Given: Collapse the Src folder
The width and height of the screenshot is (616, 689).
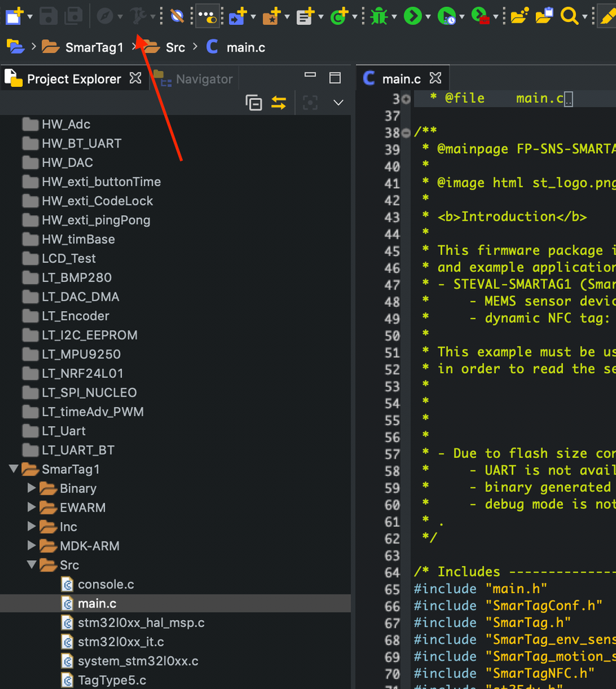Looking at the screenshot, I should pyautogui.click(x=32, y=564).
